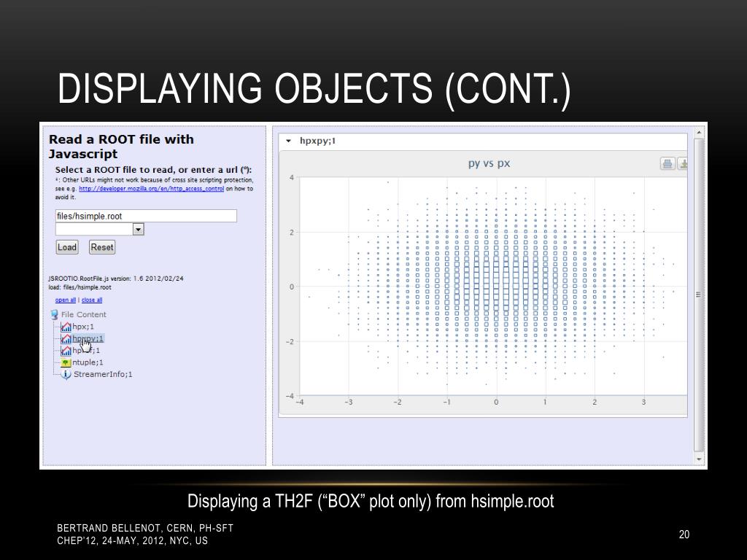
Task: Collapse the hpxpy;1 panel triangle
Action: click(x=288, y=141)
